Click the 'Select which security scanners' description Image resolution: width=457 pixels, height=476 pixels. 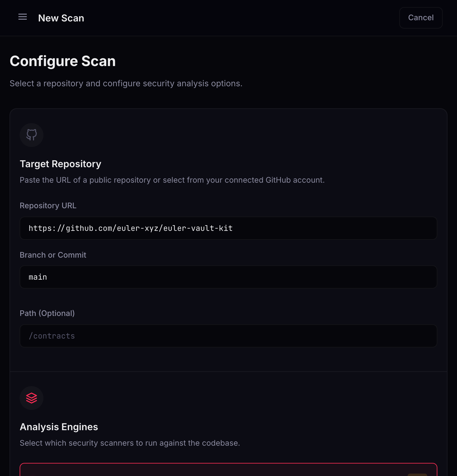(130, 443)
